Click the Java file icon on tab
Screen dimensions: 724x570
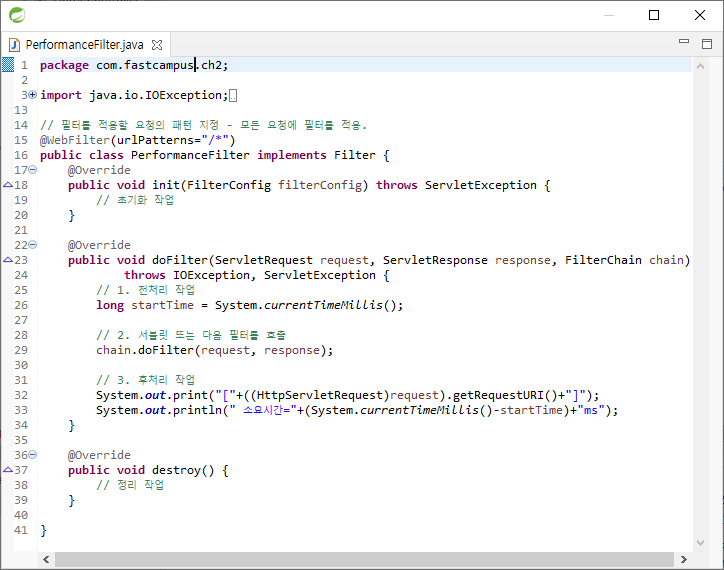tap(14, 45)
